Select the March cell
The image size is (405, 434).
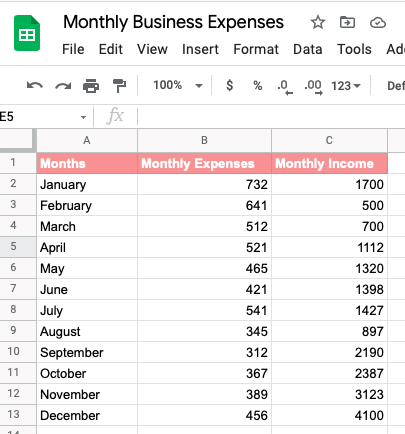[x=87, y=226]
